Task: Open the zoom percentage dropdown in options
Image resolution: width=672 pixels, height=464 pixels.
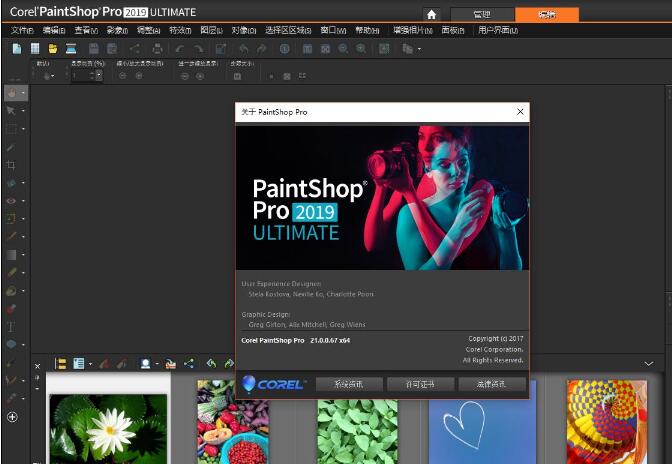Action: [99, 76]
